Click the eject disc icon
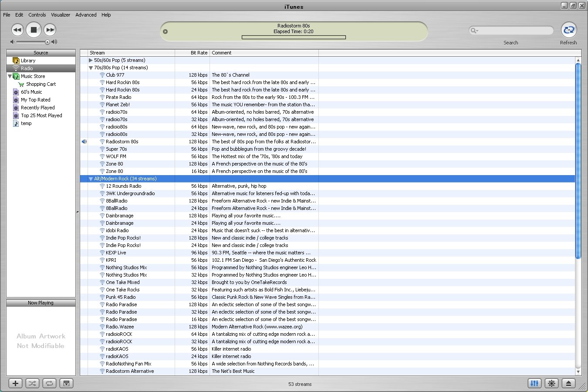 568,383
